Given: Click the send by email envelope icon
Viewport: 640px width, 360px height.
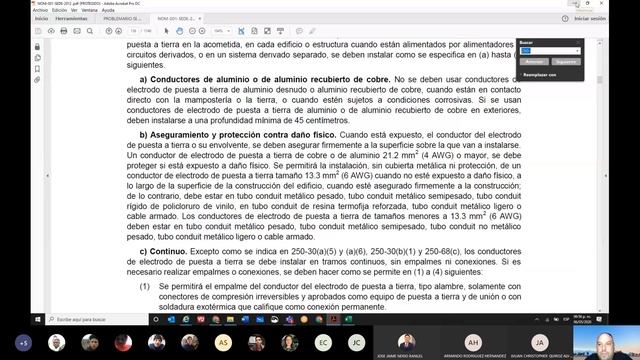Looking at the screenshot, I should point(77,31).
